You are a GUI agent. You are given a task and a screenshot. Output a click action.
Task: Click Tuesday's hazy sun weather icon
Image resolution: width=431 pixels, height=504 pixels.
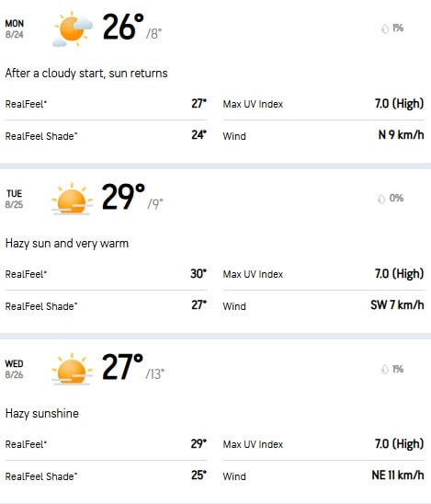(72, 199)
